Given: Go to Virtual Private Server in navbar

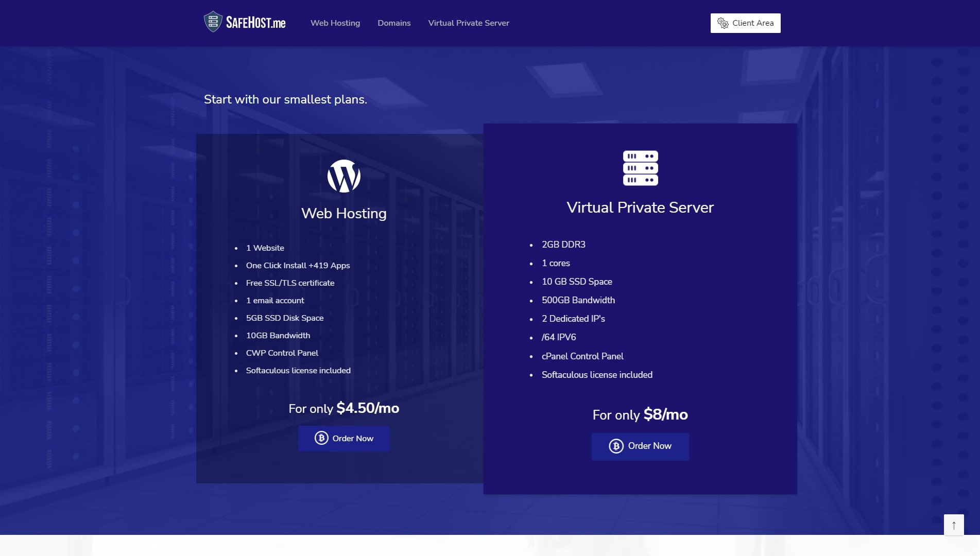Looking at the screenshot, I should [x=468, y=23].
